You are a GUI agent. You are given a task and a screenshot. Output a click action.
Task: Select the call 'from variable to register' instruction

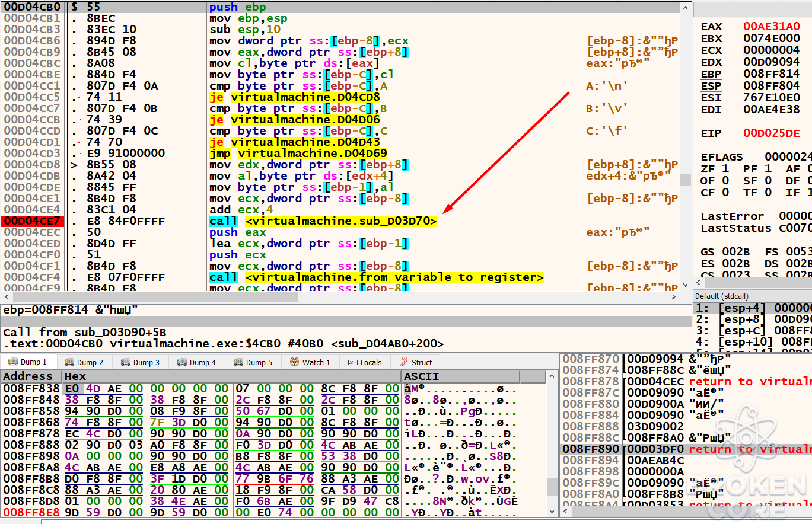coord(377,277)
